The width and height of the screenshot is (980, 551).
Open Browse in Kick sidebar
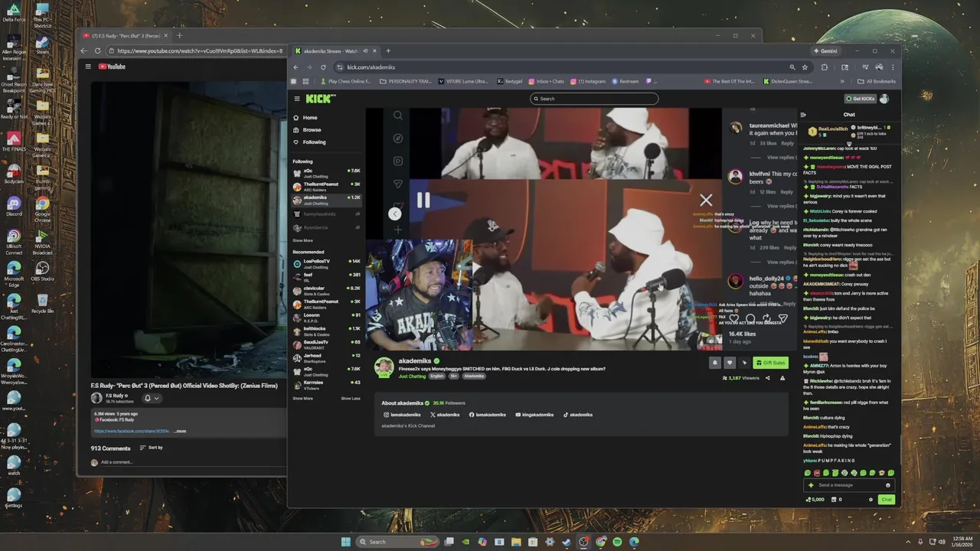point(307,130)
